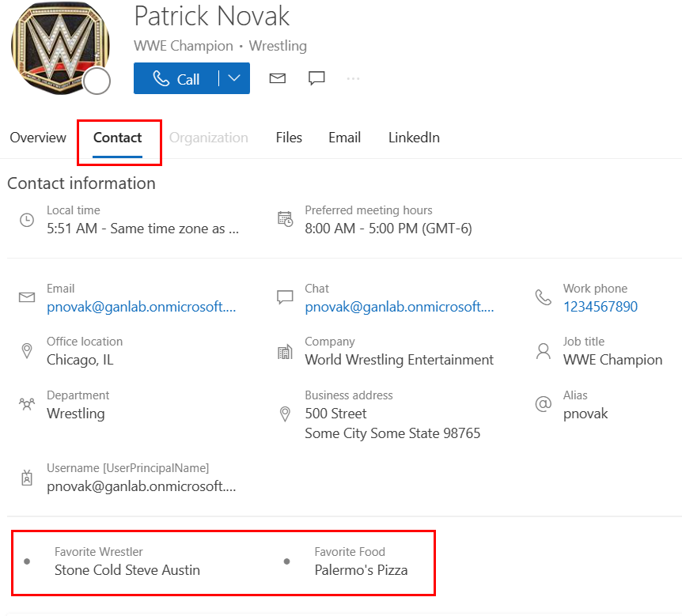The image size is (682, 616).
Task: Click the presence status circle on avatar
Action: click(x=97, y=81)
